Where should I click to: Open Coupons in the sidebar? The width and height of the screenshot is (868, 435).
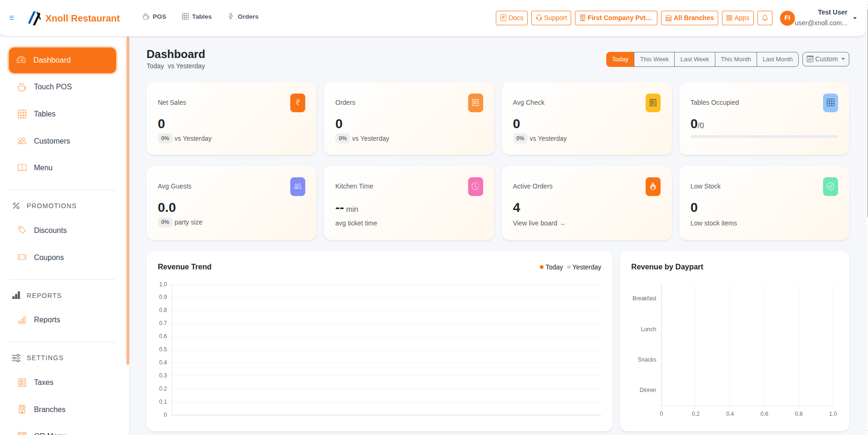[x=62, y=258]
